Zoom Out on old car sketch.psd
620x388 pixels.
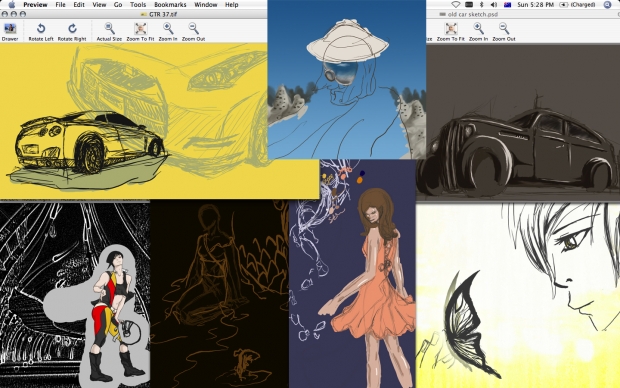coord(504,32)
